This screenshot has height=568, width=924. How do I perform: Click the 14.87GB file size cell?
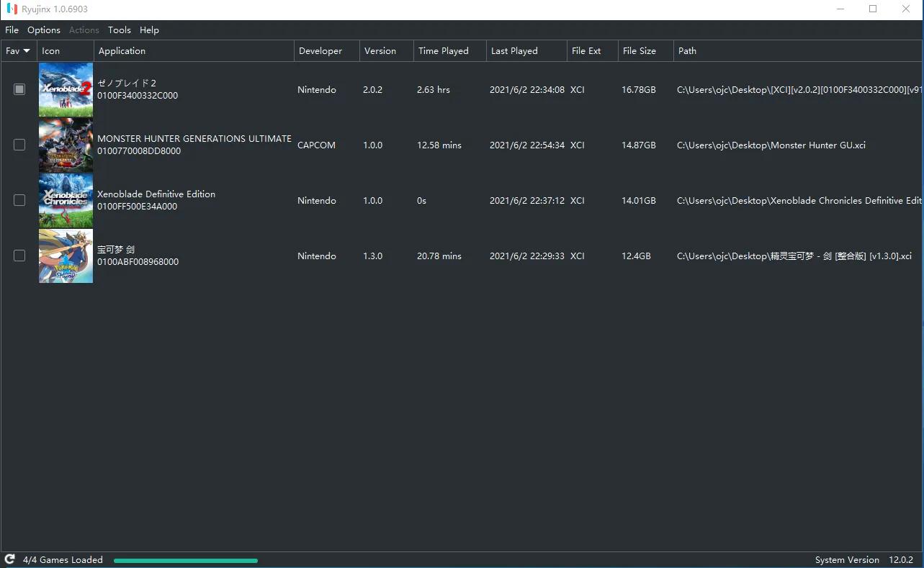pyautogui.click(x=639, y=145)
